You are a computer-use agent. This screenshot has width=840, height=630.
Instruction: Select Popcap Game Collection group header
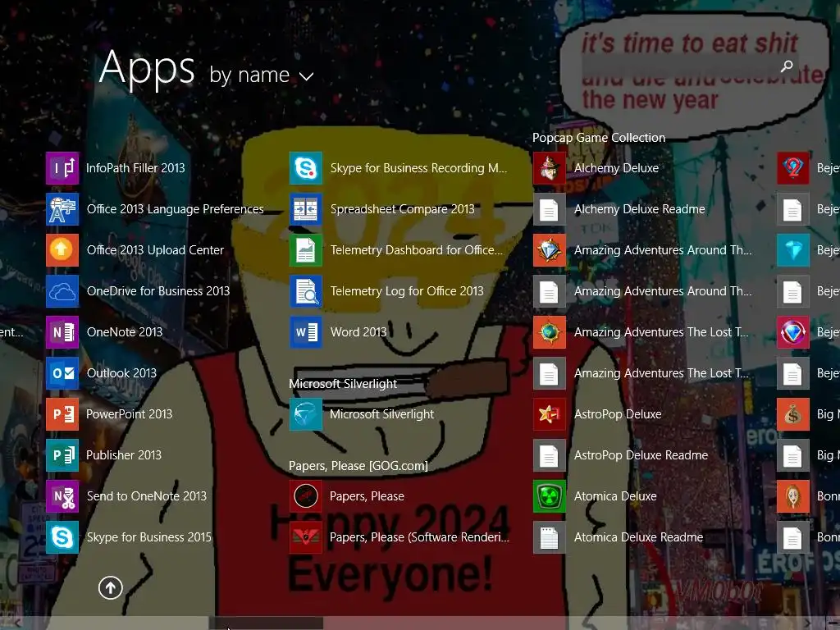pos(598,138)
